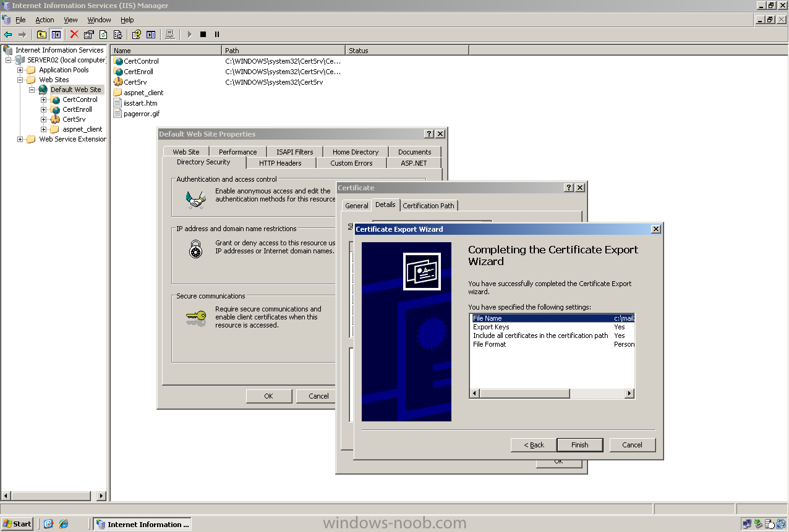This screenshot has height=532, width=789.
Task: Click the Stop item square icon
Action: pos(203,35)
